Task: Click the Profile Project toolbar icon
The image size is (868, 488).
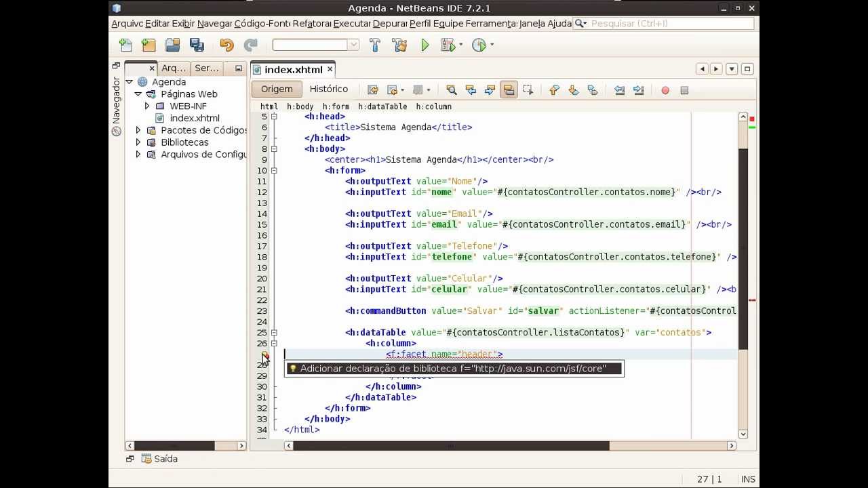Action: point(479,45)
